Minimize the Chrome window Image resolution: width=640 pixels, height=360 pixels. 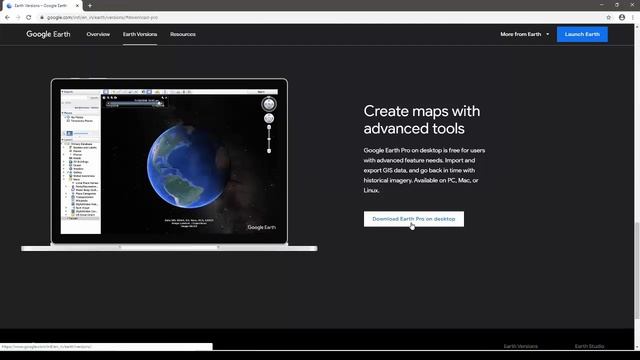pyautogui.click(x=602, y=5)
